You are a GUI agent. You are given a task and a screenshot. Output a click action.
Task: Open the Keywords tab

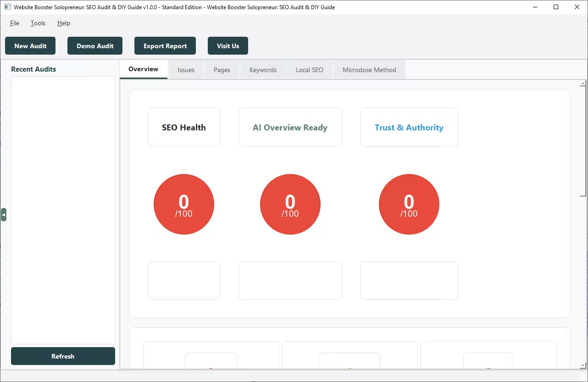(263, 70)
